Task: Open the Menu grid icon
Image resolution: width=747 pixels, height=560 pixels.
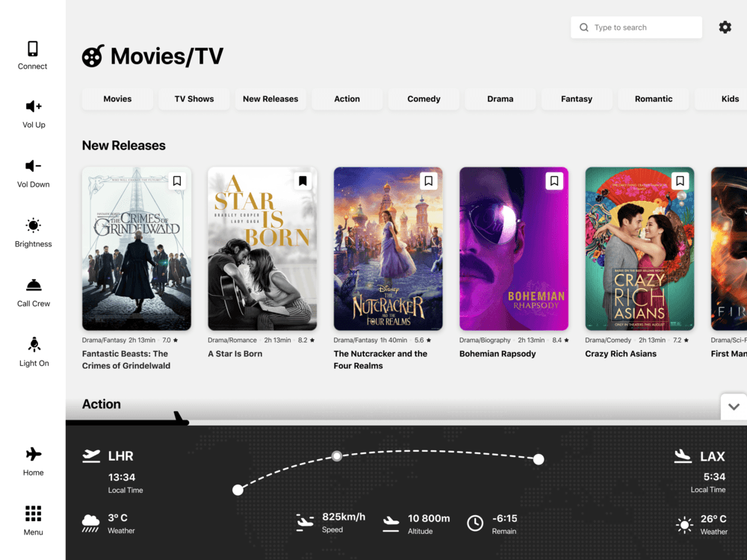Action: pyautogui.click(x=34, y=514)
